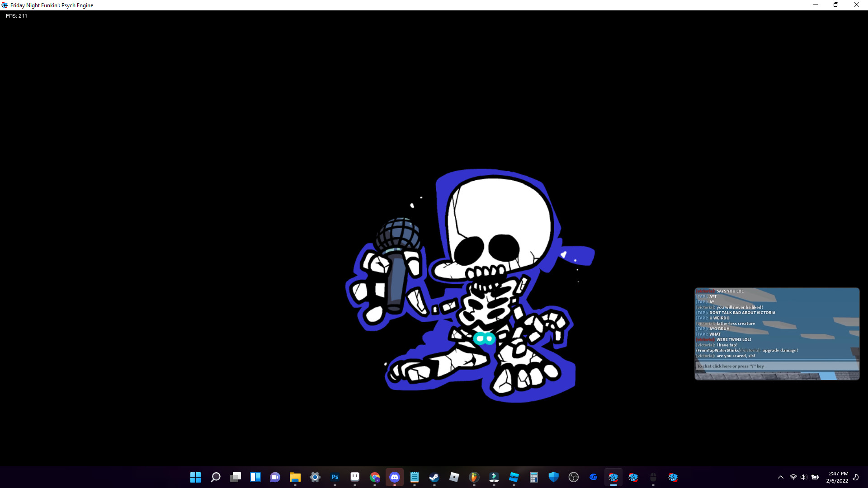The width and height of the screenshot is (868, 488).
Task: Open Roblox from the taskbar
Action: [454, 477]
